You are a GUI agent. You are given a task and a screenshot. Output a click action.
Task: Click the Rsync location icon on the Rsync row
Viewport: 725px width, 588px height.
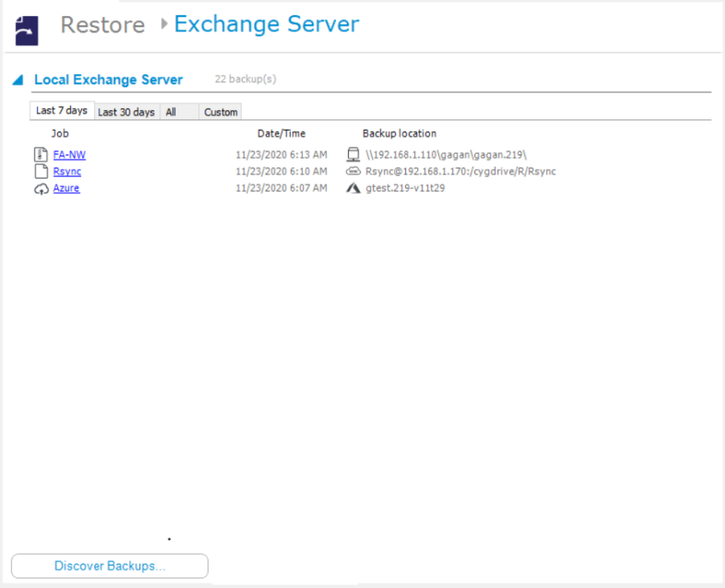[x=352, y=171]
